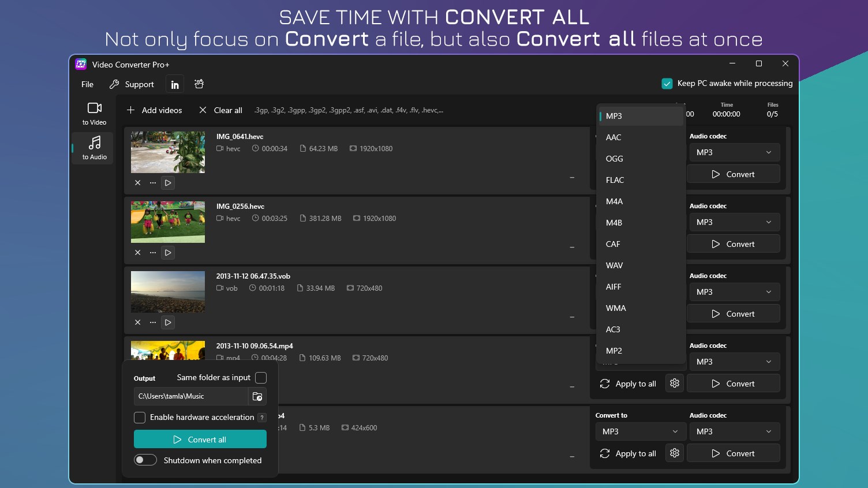
Task: Select MP3 in format list
Action: click(x=641, y=116)
